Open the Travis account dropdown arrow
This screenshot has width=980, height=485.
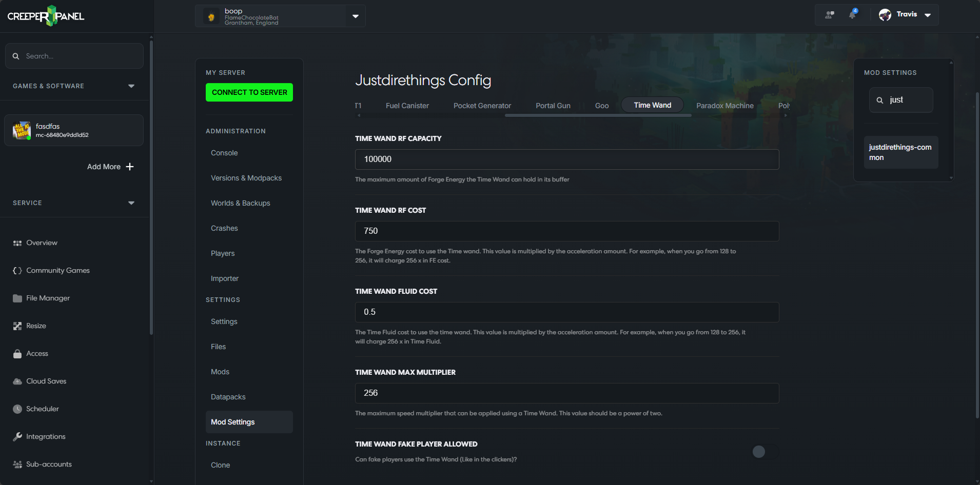[928, 15]
